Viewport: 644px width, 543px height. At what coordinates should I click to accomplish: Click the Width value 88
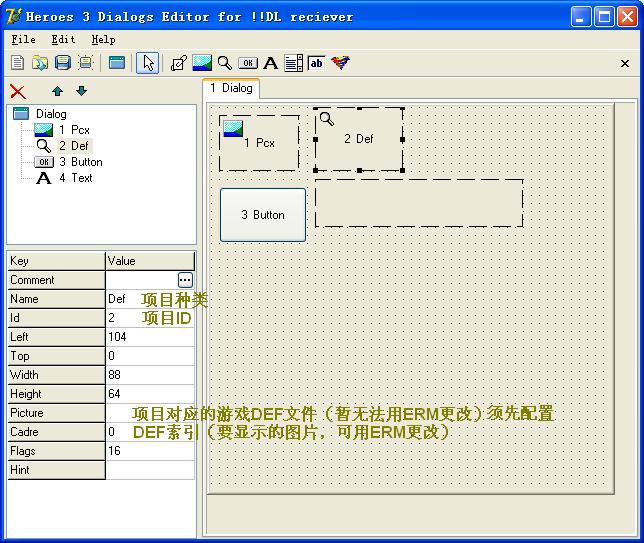pos(150,375)
